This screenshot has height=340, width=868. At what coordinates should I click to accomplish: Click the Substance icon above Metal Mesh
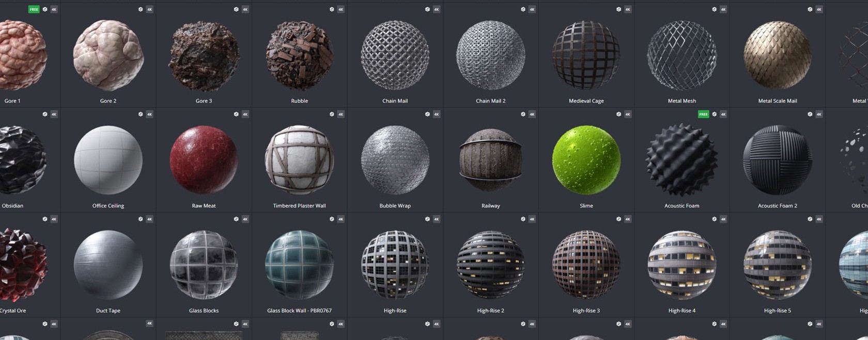(x=714, y=9)
